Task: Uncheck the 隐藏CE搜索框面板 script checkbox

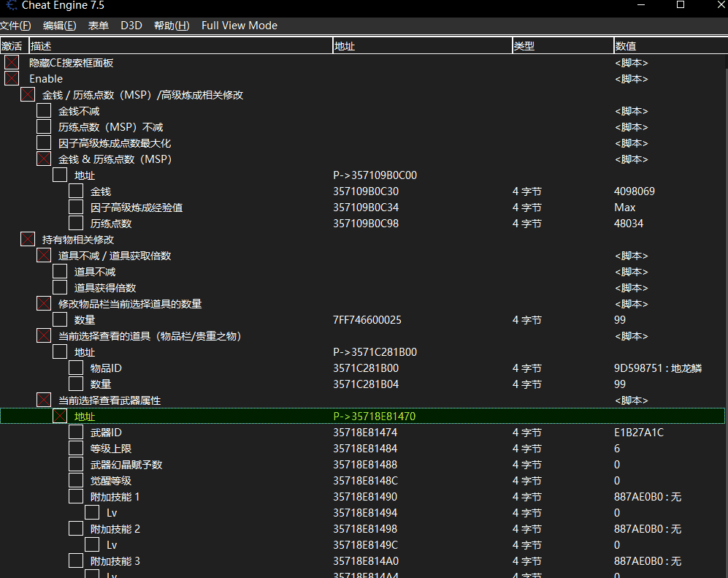Action: [12, 63]
